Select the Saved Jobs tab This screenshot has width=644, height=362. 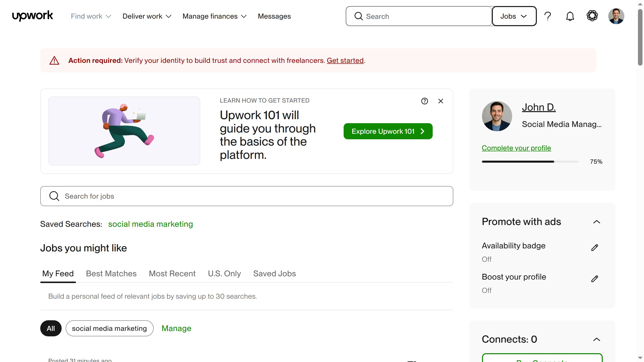274,274
